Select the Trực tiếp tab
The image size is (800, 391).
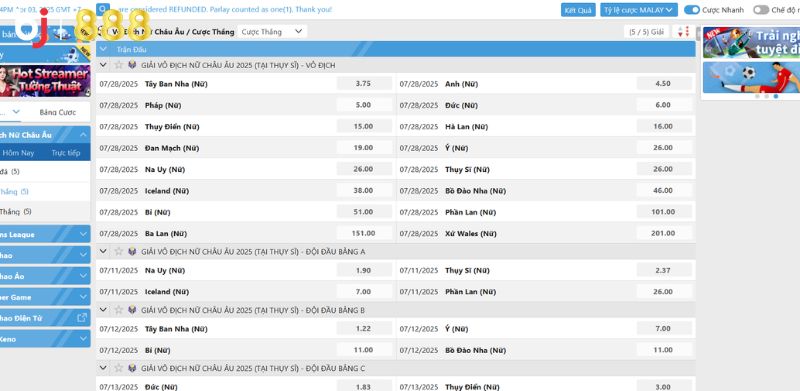click(66, 153)
